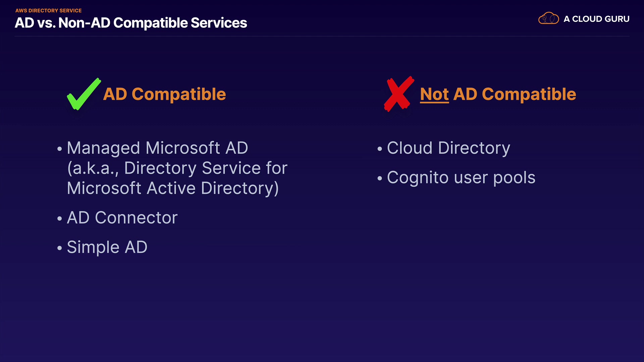The height and width of the screenshot is (362, 644).
Task: Select the "Cloud Directory" bullet item
Action: (448, 148)
